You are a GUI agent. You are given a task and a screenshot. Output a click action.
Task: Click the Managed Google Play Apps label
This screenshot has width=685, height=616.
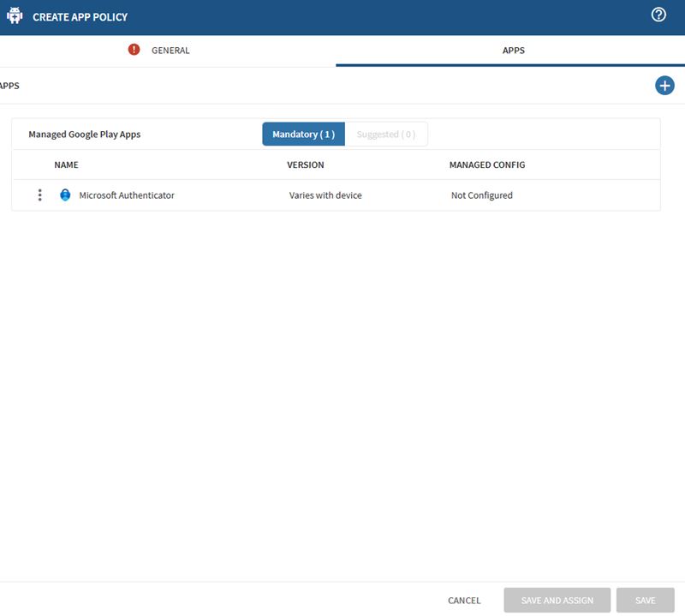[84, 135]
